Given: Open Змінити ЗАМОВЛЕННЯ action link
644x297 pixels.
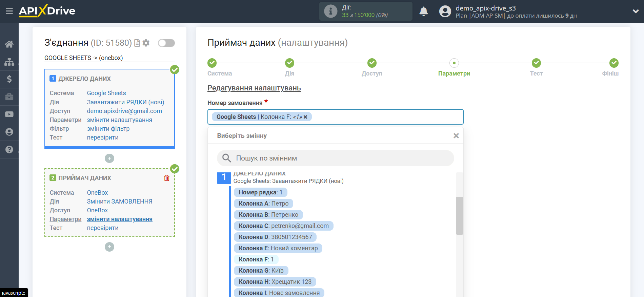Looking at the screenshot, I should (120, 201).
